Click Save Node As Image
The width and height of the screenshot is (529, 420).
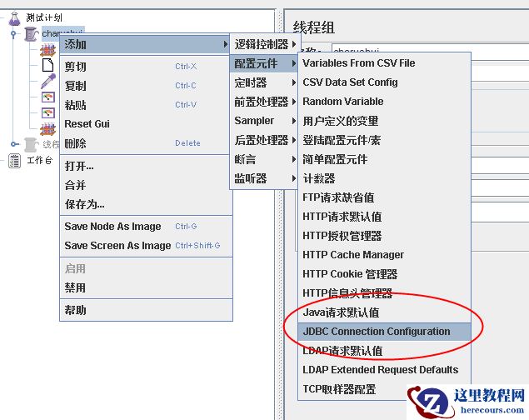pos(146,227)
